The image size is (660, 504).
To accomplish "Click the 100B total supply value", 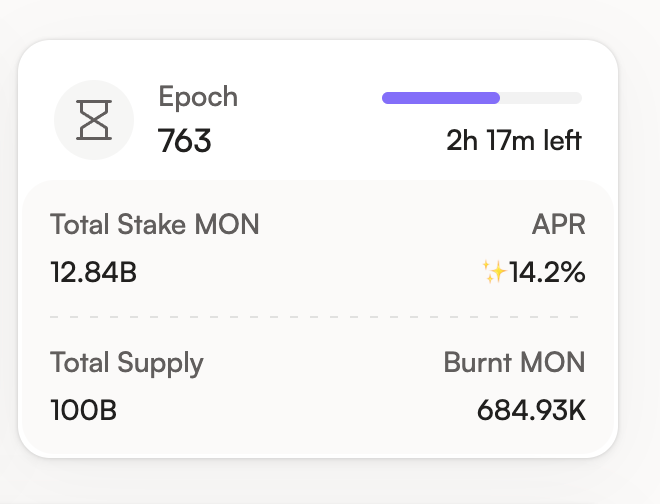I will (x=83, y=410).
